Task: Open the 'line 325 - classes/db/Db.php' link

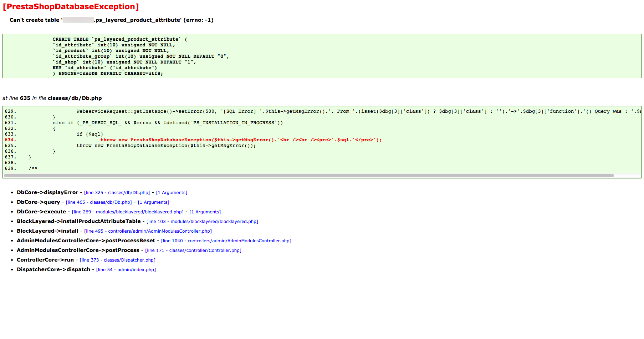Action: click(x=117, y=193)
